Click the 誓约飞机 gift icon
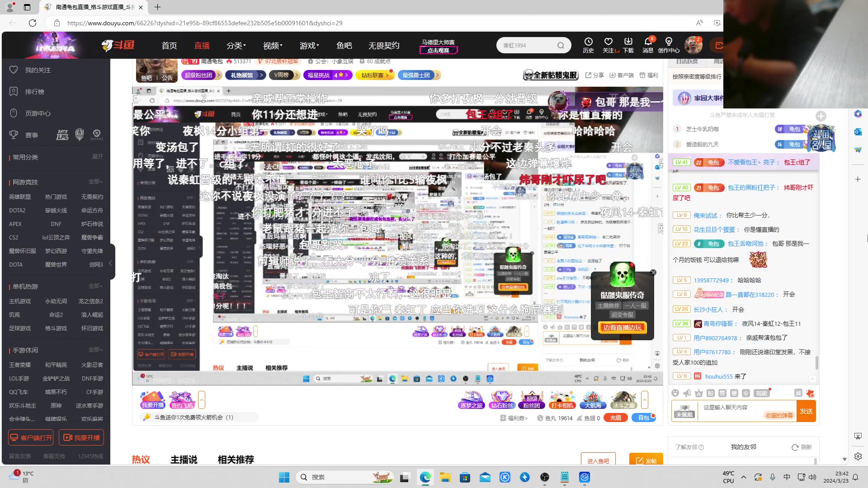 click(182, 400)
